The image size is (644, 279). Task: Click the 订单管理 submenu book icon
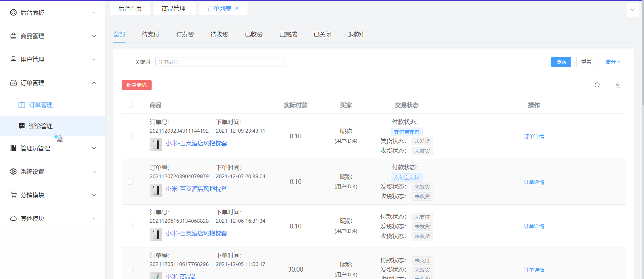tap(22, 105)
